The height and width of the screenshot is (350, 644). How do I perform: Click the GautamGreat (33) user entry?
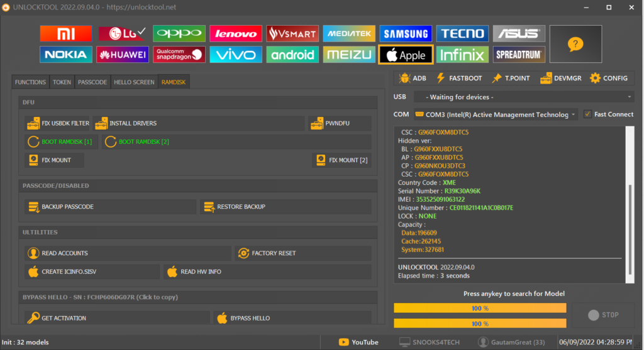click(511, 342)
